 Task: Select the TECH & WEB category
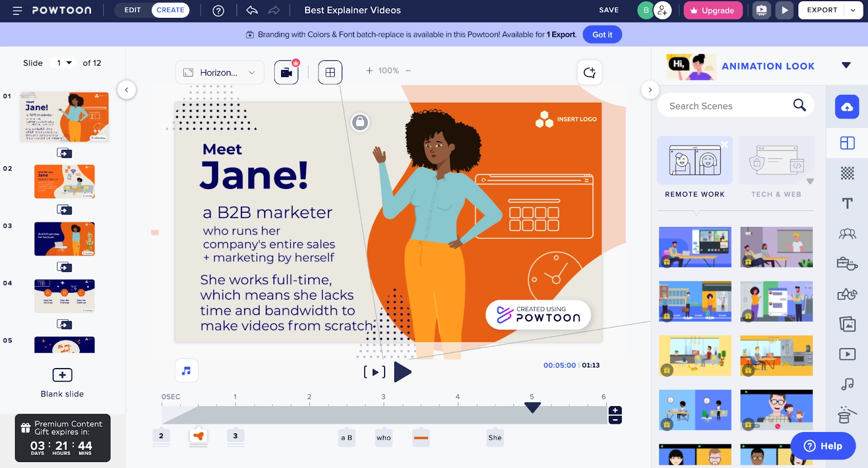point(776,168)
